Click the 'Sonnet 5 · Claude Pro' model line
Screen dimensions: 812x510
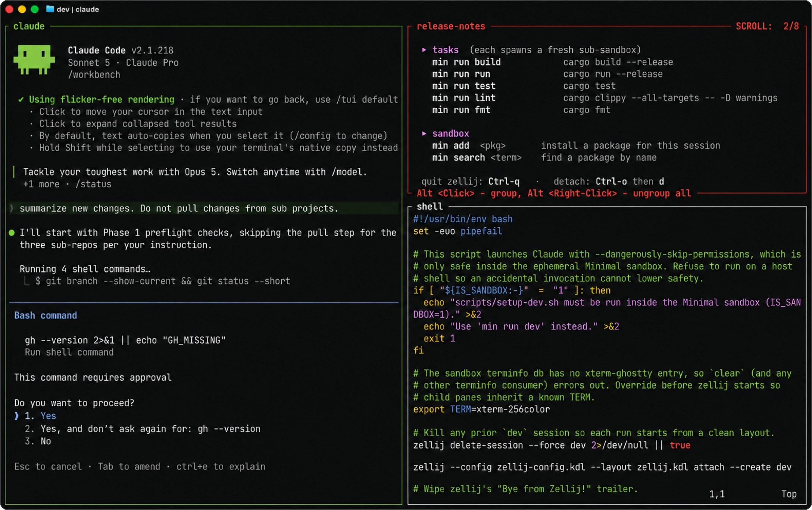click(x=123, y=62)
